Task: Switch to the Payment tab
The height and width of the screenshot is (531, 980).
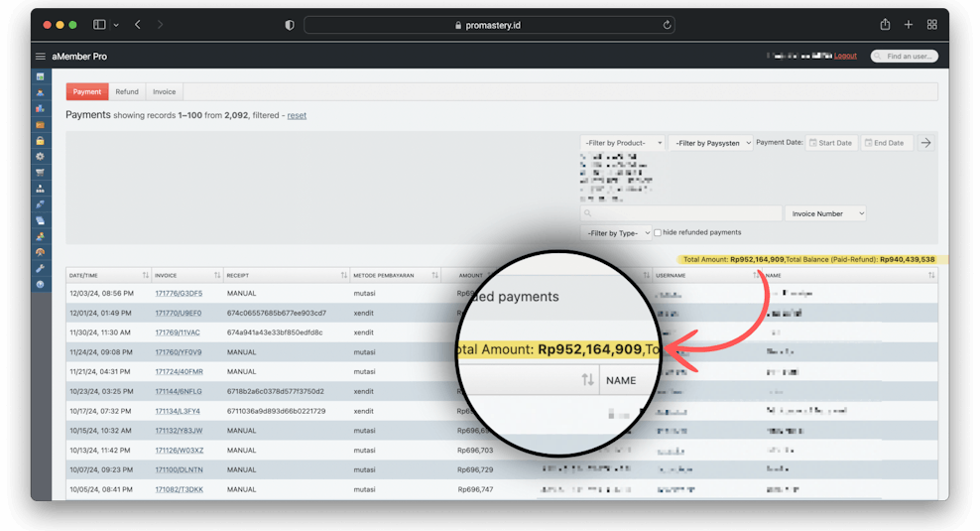Action: [x=87, y=92]
